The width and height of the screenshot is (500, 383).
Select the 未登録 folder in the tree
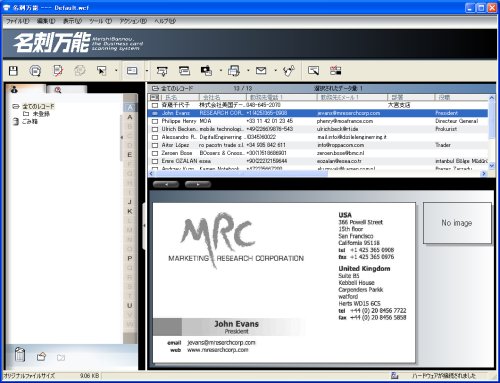click(x=41, y=114)
